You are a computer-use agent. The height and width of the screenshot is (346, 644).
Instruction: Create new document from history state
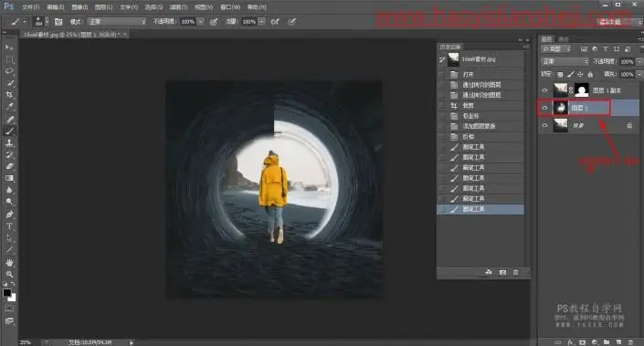489,272
